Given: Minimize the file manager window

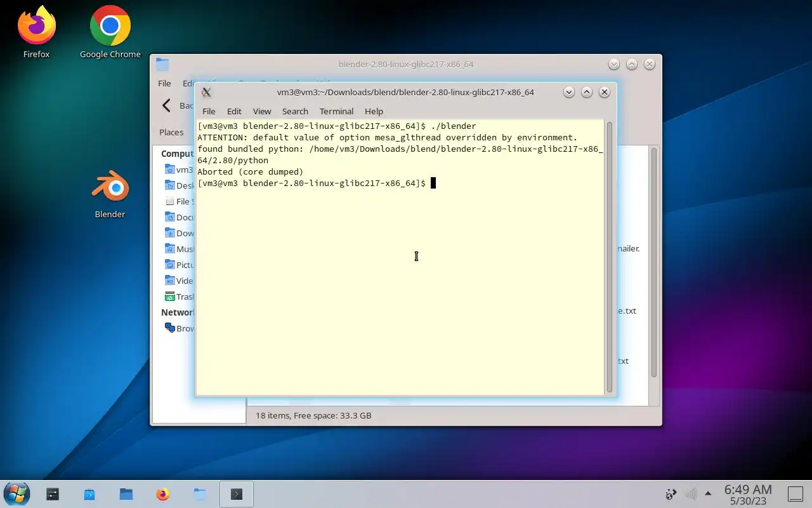Looking at the screenshot, I should pyautogui.click(x=613, y=64).
